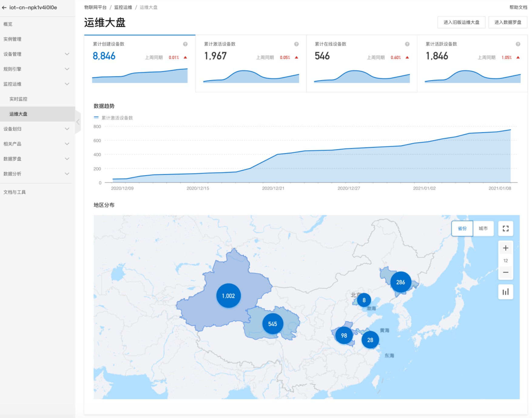The width and height of the screenshot is (532, 418).
Task: Switch map to 省份 view
Action: pyautogui.click(x=462, y=228)
